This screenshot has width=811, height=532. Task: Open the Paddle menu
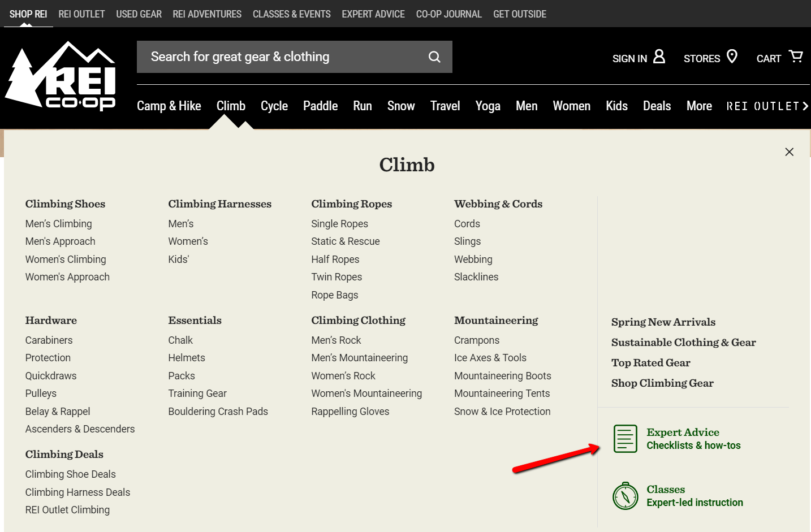coord(320,106)
